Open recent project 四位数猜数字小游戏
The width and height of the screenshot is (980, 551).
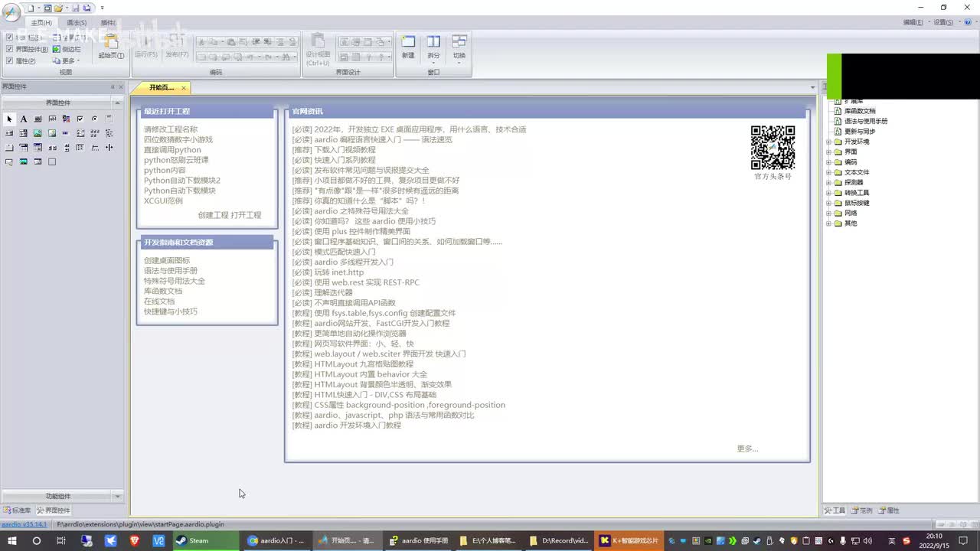tap(178, 139)
